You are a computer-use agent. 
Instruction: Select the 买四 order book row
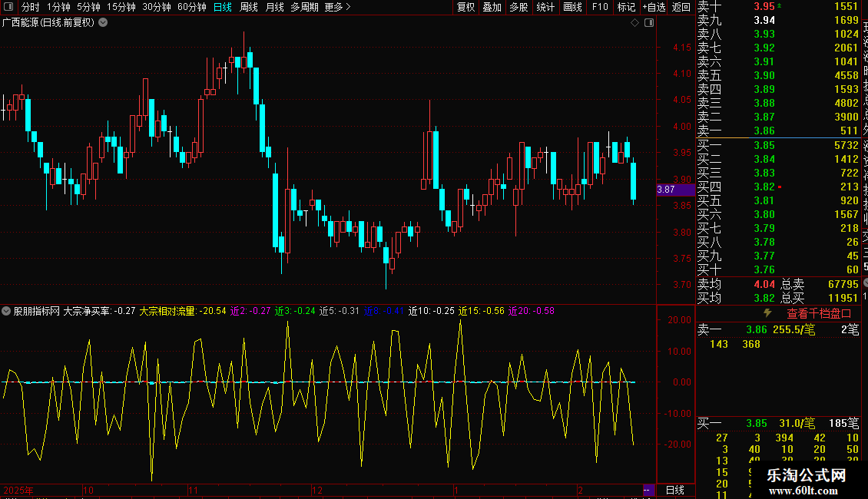click(778, 187)
